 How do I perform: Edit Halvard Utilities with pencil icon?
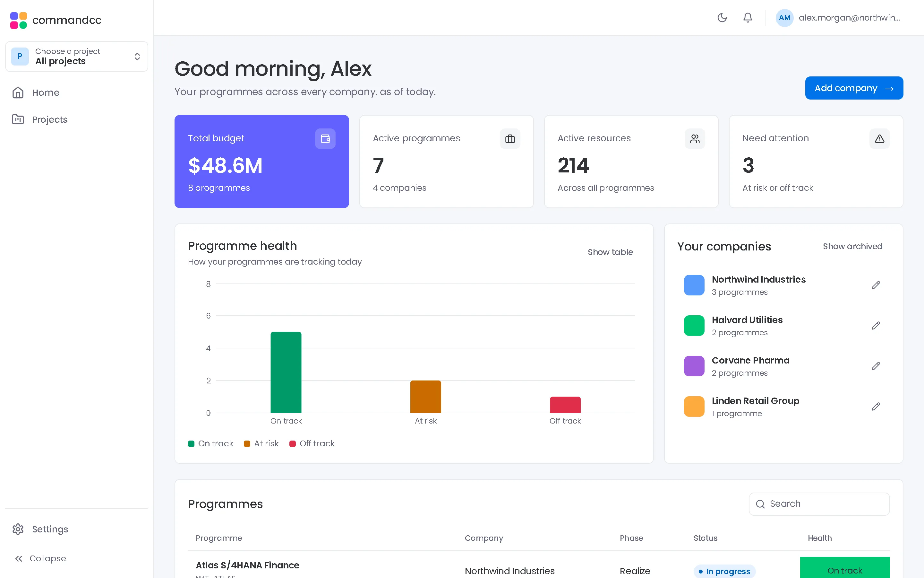tap(876, 326)
